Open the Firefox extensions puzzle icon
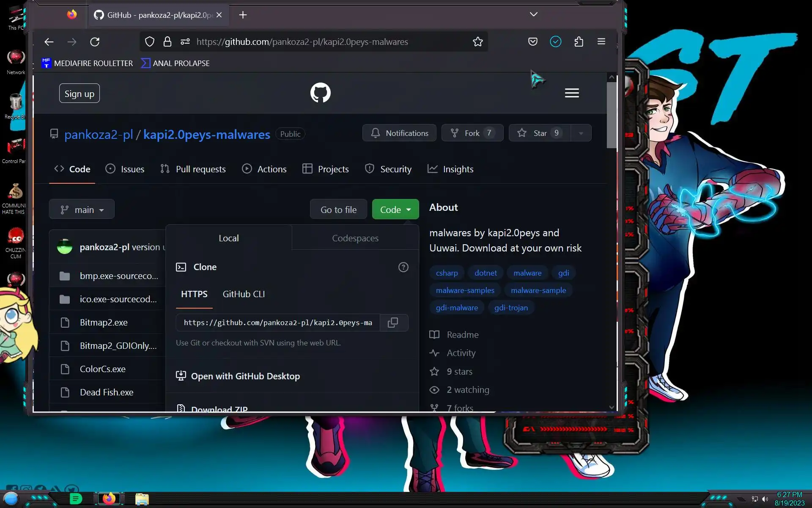Viewport: 812px width, 508px height. pos(579,41)
